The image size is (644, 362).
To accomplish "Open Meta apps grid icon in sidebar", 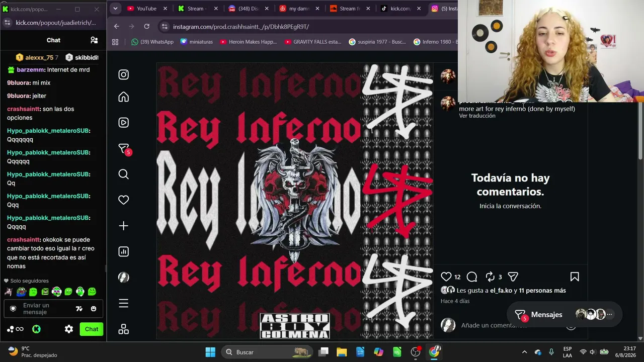I will coord(123,329).
